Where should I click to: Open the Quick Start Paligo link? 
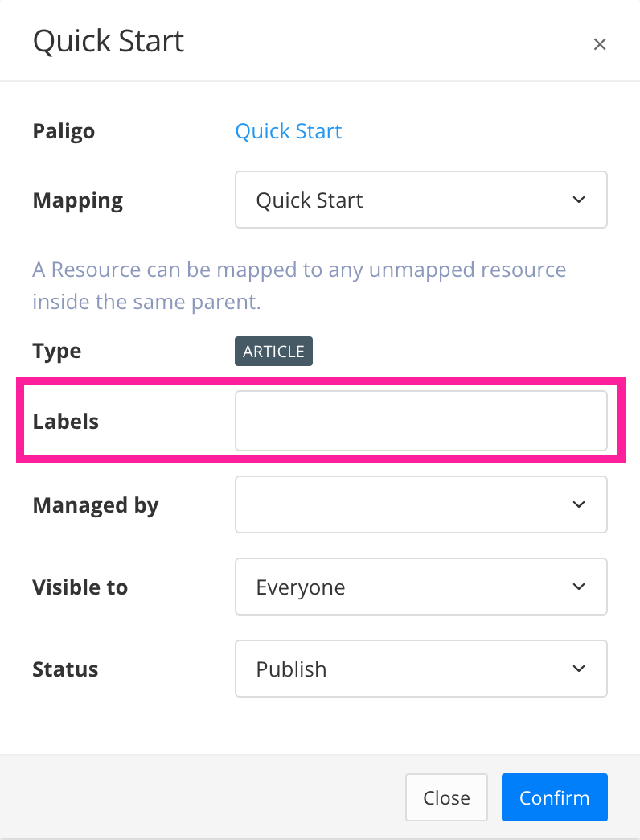pos(289,130)
